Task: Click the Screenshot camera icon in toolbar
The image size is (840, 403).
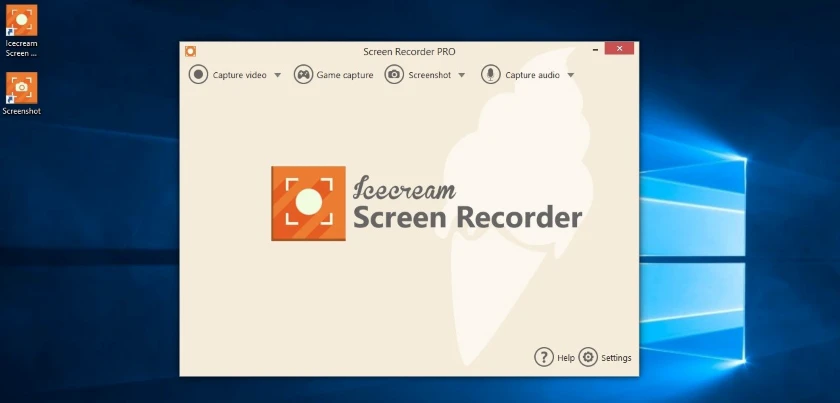Action: point(394,74)
